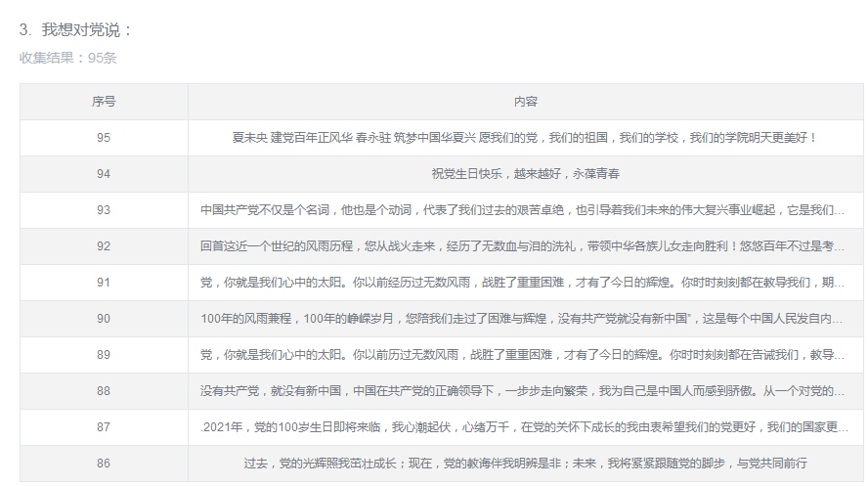The image size is (868, 486).
Task: Select row number 86 cell
Action: tap(104, 464)
